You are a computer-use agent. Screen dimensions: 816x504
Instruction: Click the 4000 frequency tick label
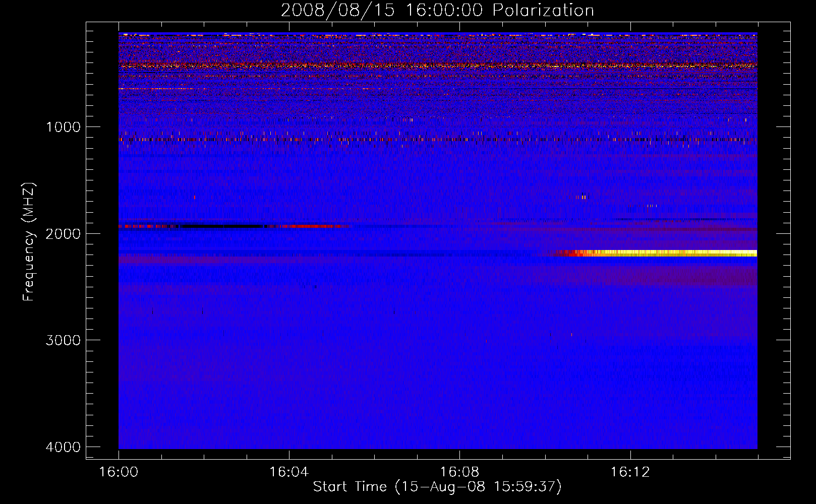click(63, 447)
